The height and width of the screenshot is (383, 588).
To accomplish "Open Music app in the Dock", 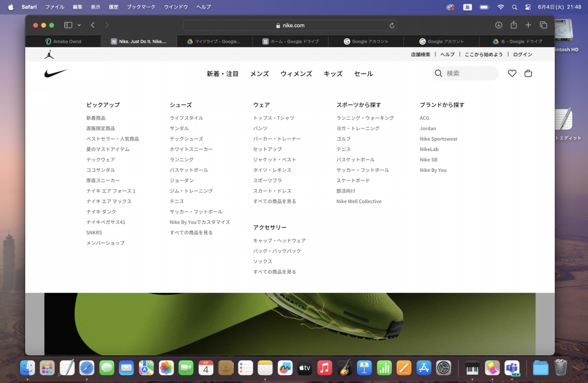I will (x=325, y=368).
